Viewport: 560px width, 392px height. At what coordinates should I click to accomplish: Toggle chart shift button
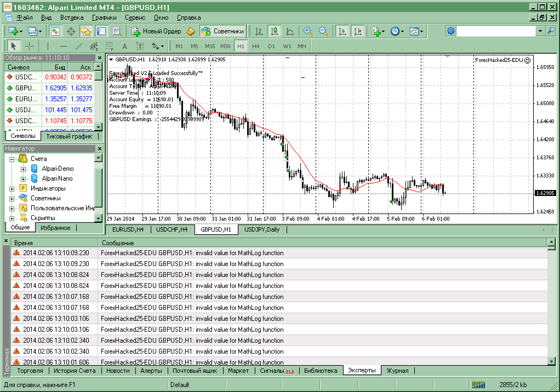tap(357, 31)
